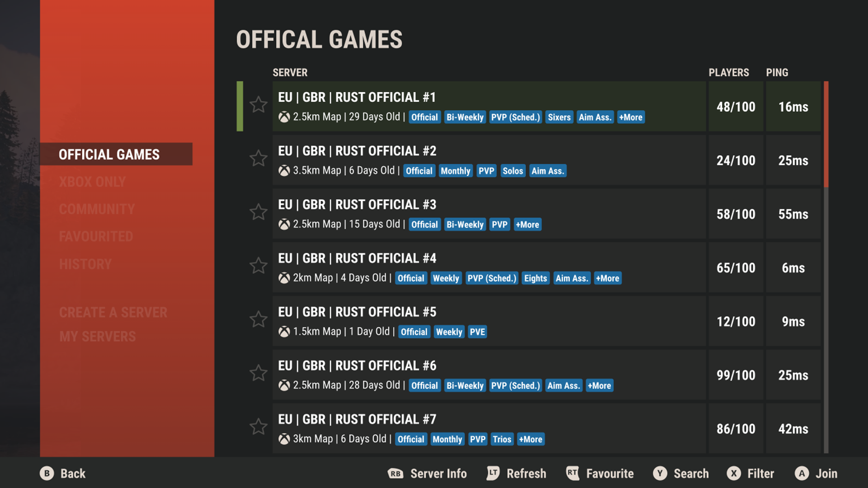Click the Favourite star icon for server #1
Screen dimensions: 868x488
click(258, 105)
